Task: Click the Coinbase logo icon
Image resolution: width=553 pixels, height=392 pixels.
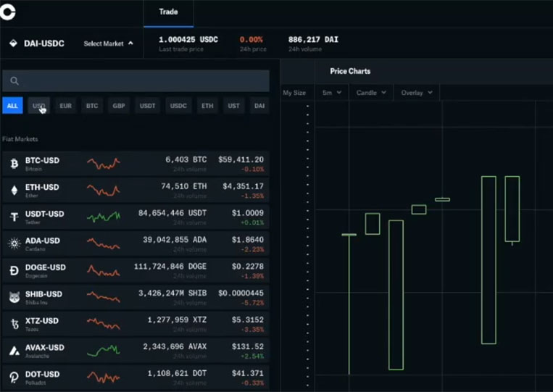Action: click(x=7, y=12)
